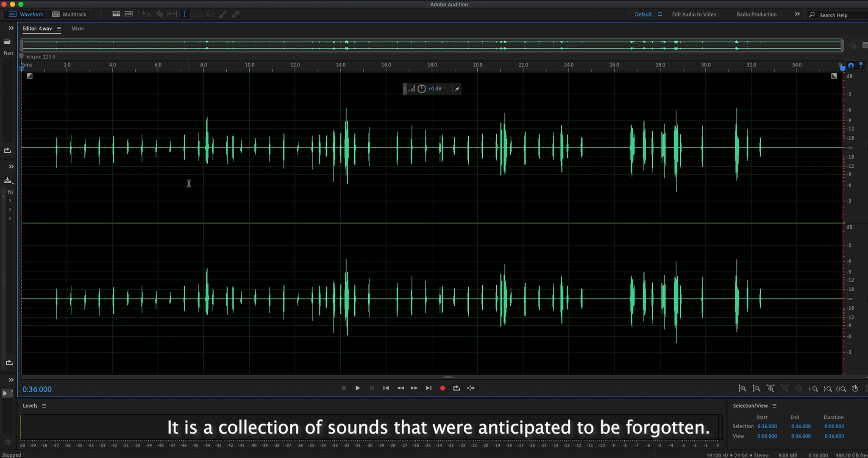Toggle Skip Selection playback mode
The height and width of the screenshot is (458, 868).
[471, 388]
